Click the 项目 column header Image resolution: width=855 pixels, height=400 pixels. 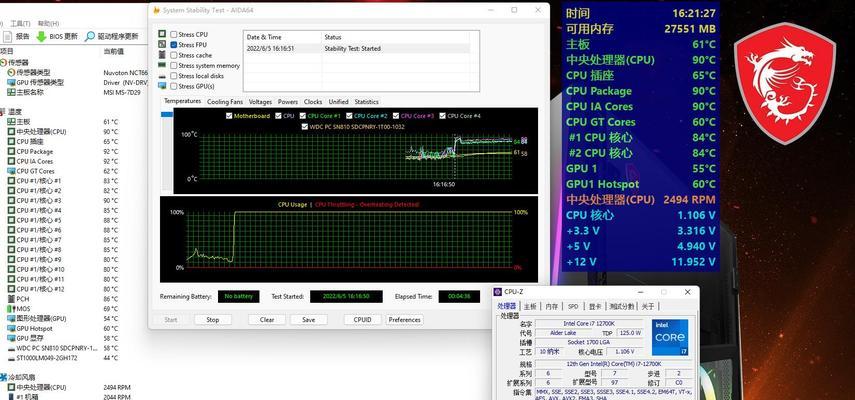(x=7, y=51)
